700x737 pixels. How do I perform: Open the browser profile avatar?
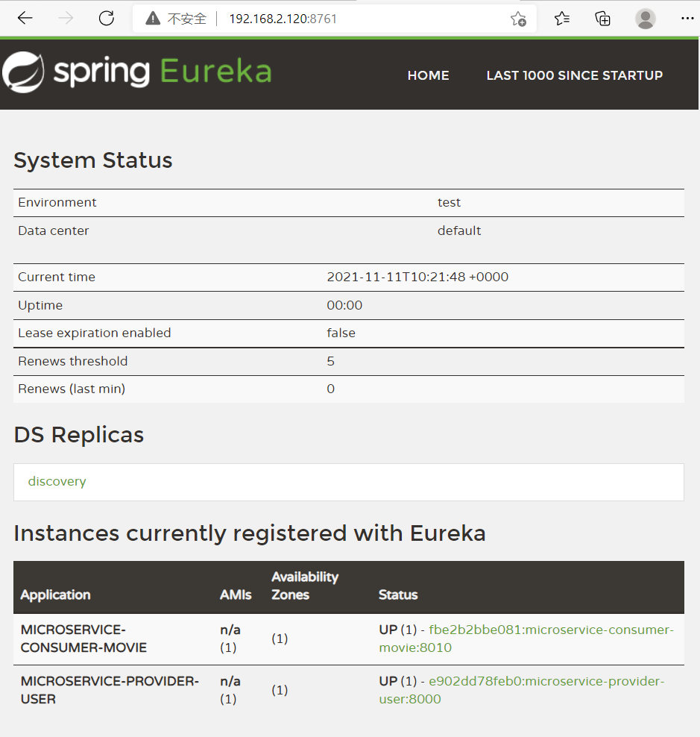[645, 19]
